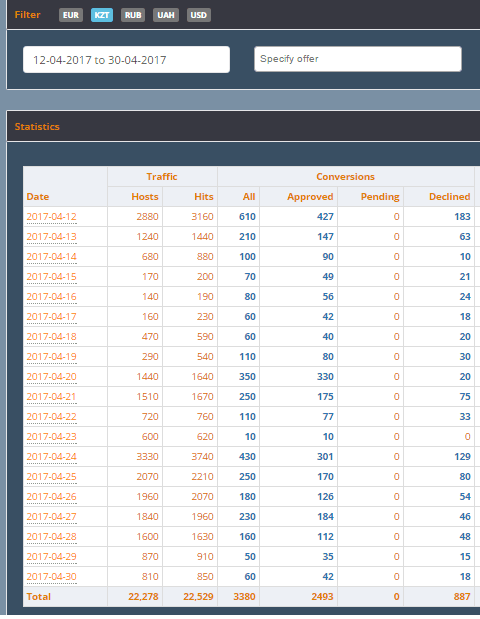
Task: Click the 610 conversions value for 04-12
Action: pos(248,217)
